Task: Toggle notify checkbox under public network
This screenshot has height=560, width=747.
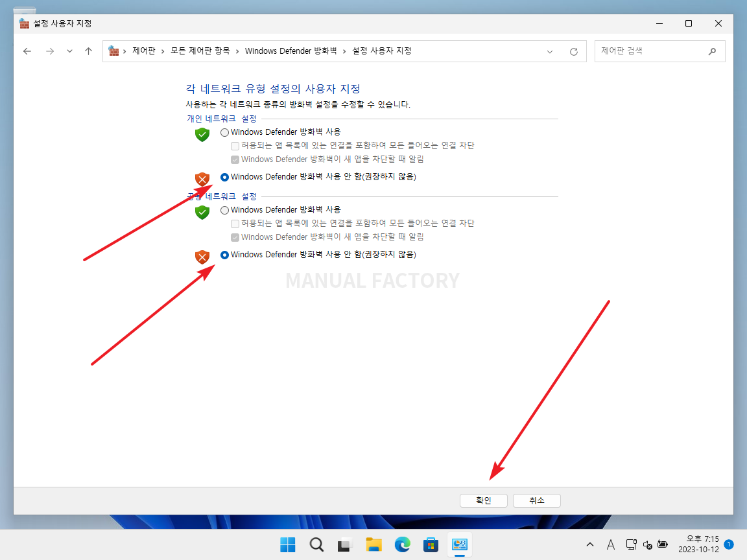Action: click(x=235, y=237)
